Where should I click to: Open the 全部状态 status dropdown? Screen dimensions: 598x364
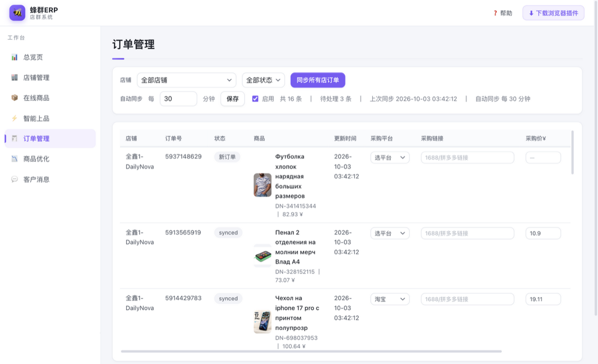(x=264, y=80)
